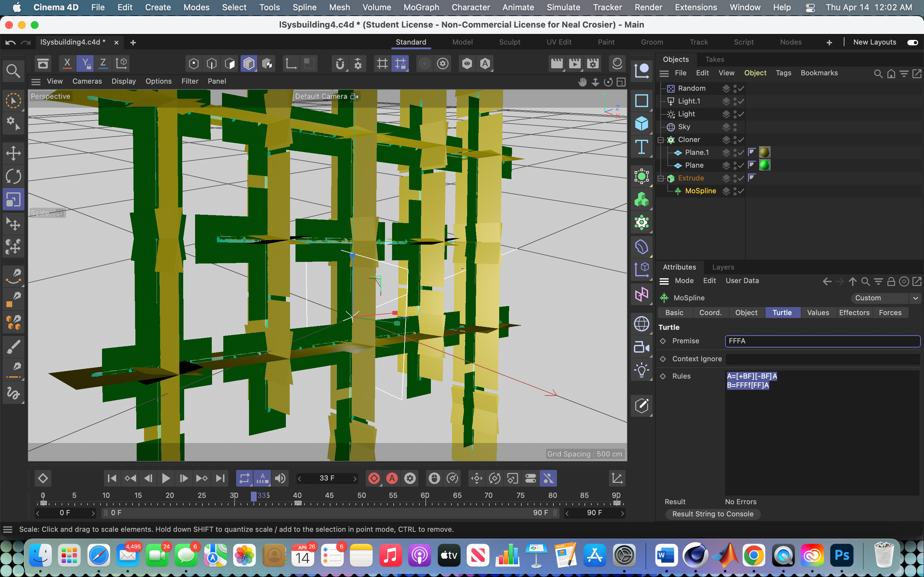Image resolution: width=924 pixels, height=577 pixels.
Task: Click Result String to Console button
Action: tap(713, 514)
